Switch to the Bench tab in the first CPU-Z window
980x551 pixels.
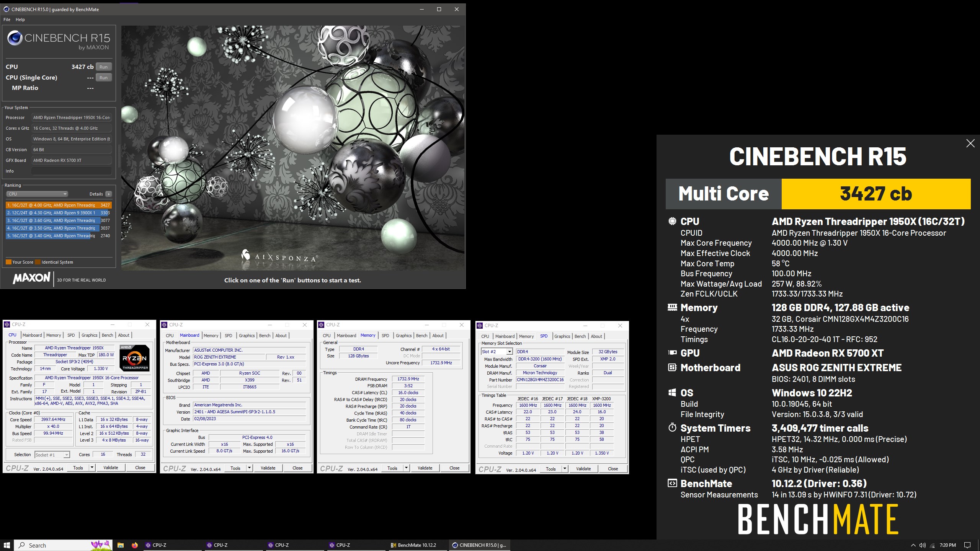(x=108, y=335)
